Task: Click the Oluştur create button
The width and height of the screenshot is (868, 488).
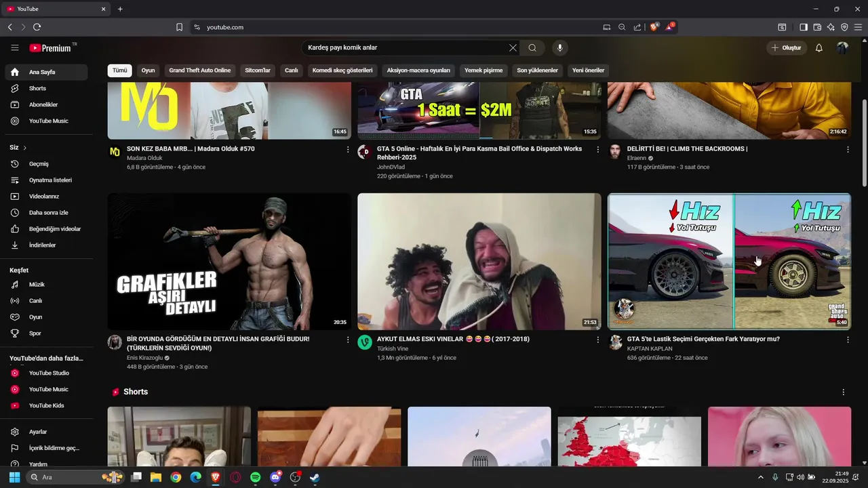Action: pyautogui.click(x=786, y=48)
